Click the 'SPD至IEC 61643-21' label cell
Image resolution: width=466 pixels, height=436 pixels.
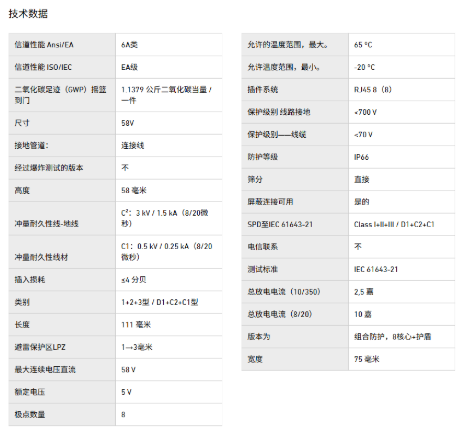pyautogui.click(x=295, y=224)
